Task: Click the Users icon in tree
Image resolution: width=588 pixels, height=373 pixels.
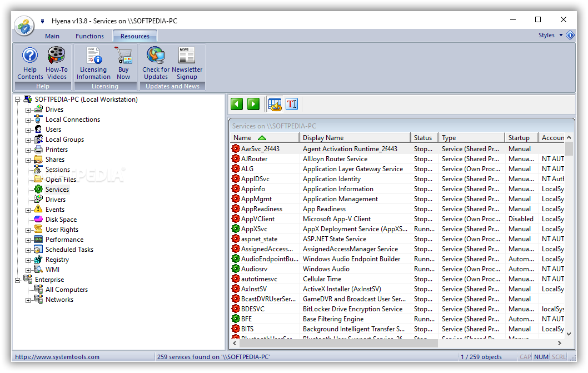Action: pos(38,129)
